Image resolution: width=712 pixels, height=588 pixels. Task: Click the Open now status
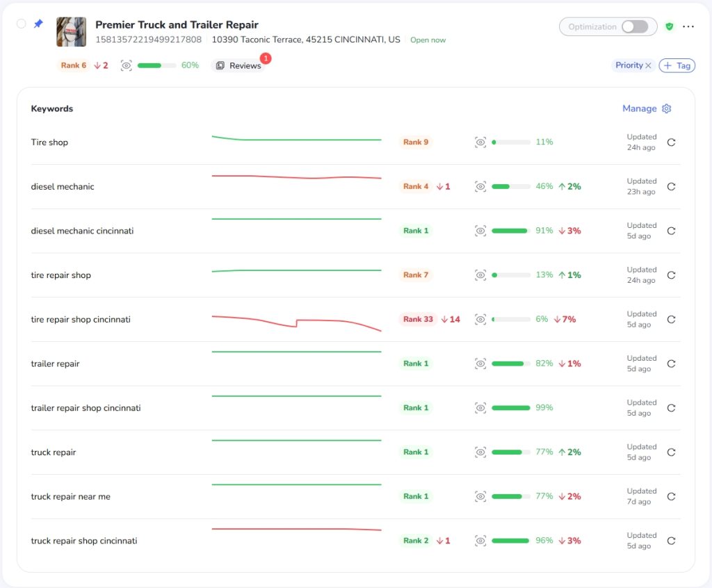click(428, 40)
